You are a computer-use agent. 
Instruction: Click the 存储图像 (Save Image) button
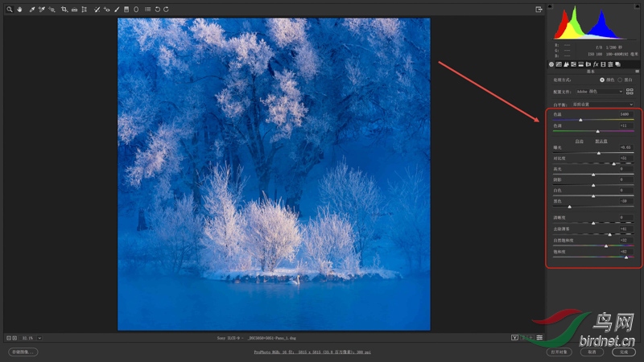click(23, 352)
